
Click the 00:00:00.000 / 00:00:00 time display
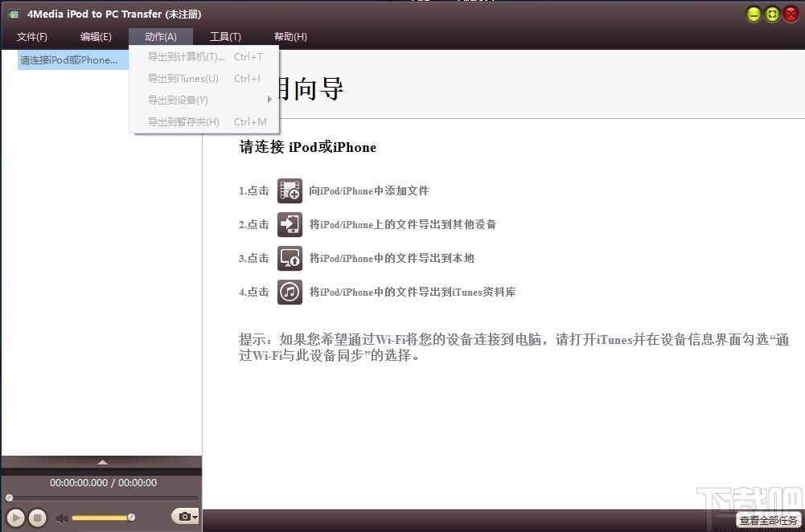click(x=103, y=483)
